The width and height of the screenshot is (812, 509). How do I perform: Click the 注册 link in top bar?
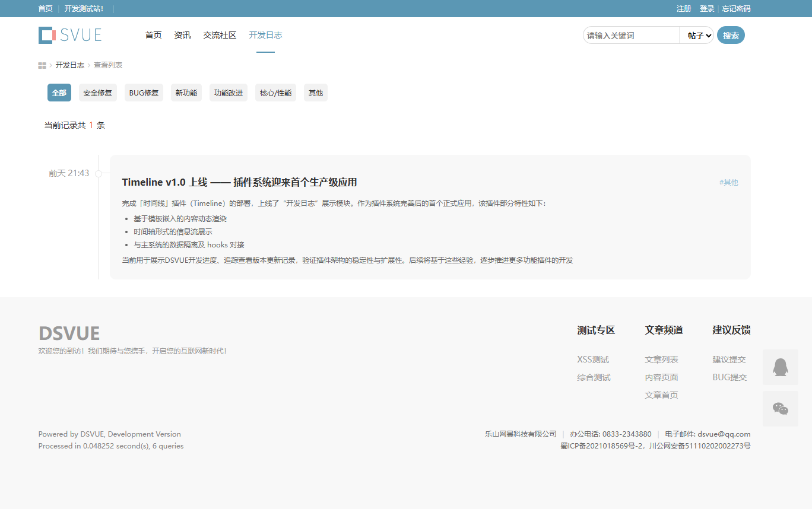coord(684,9)
